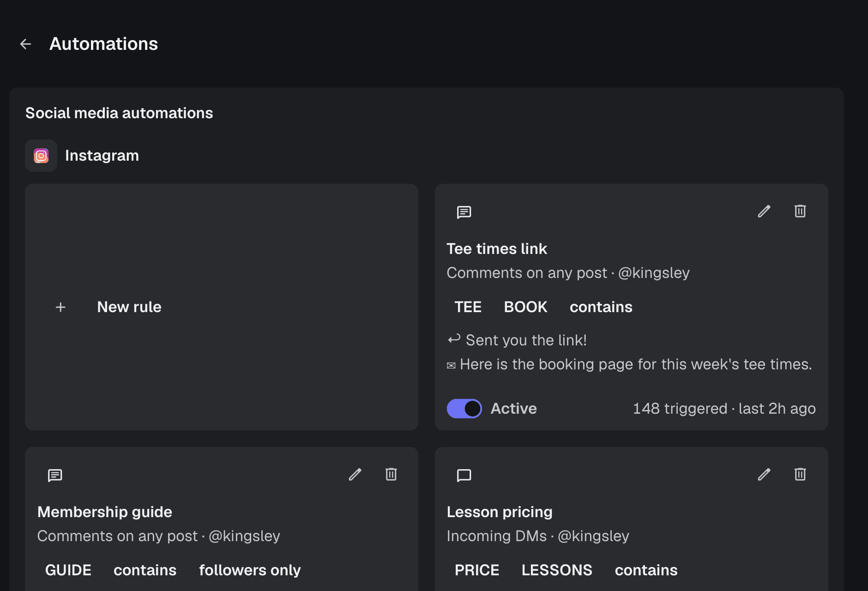Viewport: 868px width, 591px height.
Task: Click the followers only tag
Action: click(x=250, y=570)
